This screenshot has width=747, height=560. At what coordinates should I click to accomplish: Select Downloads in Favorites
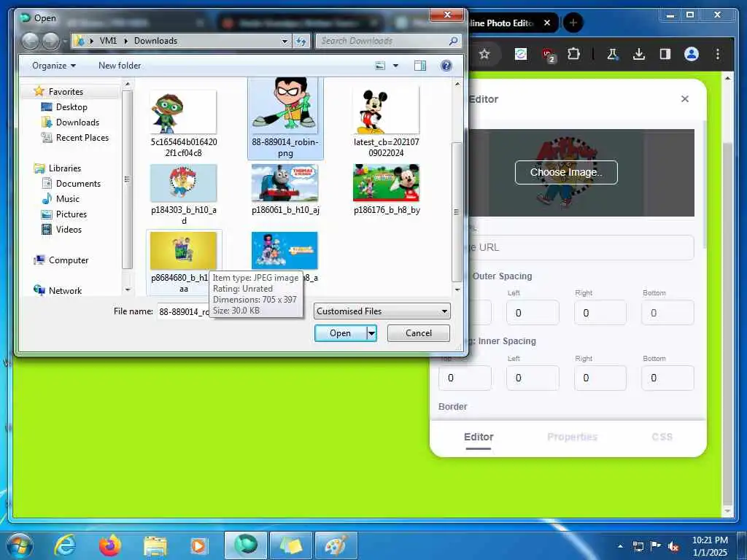77,122
